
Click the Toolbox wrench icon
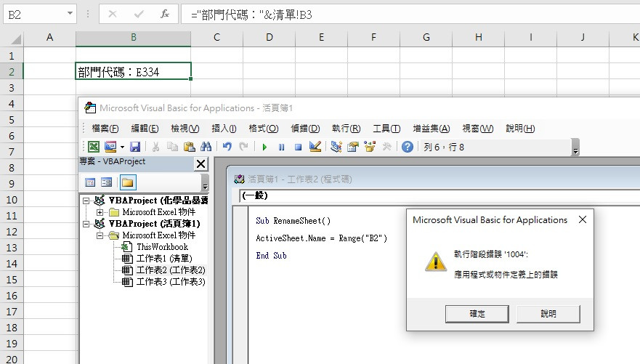pos(386,147)
